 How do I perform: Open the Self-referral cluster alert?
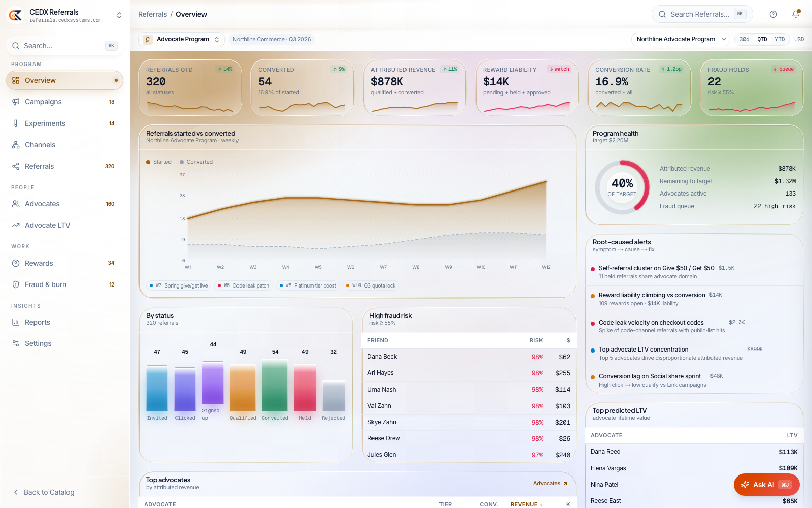coord(694,272)
